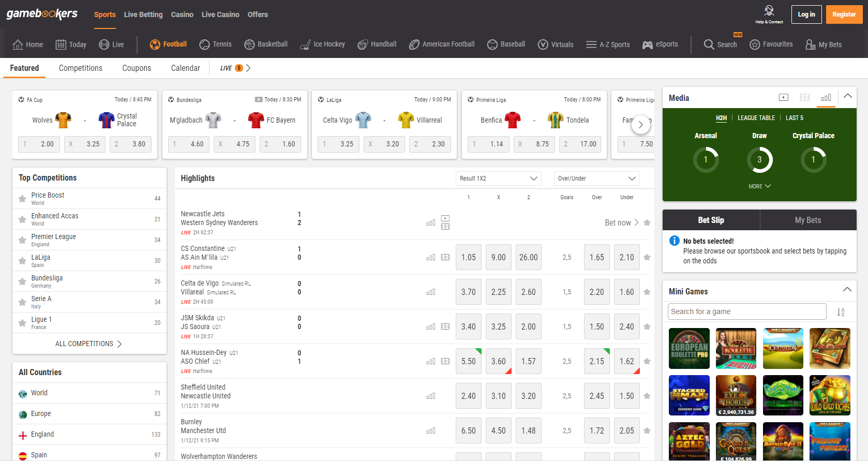
Task: Favourite the Ligue 1 competition star
Action: click(x=22, y=323)
